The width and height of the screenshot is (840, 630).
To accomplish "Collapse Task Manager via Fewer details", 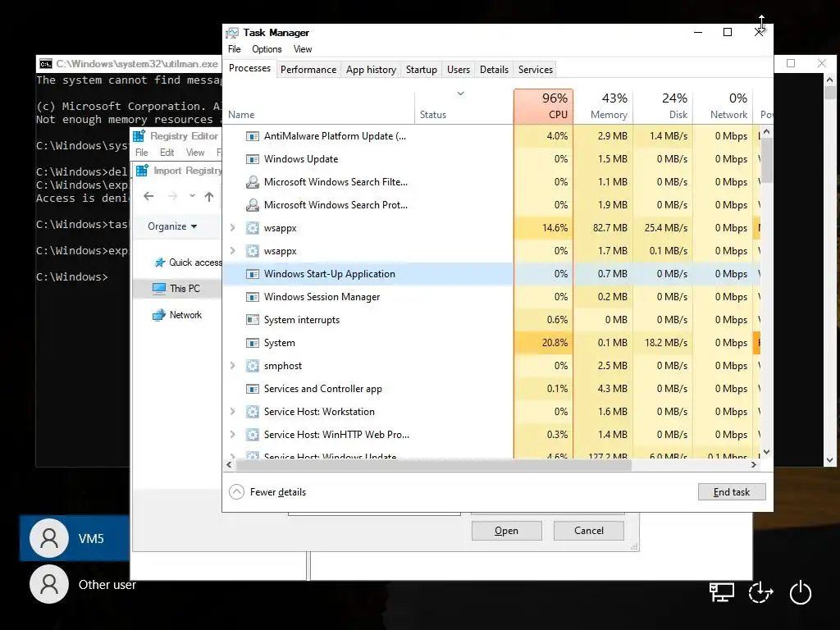I will point(267,492).
